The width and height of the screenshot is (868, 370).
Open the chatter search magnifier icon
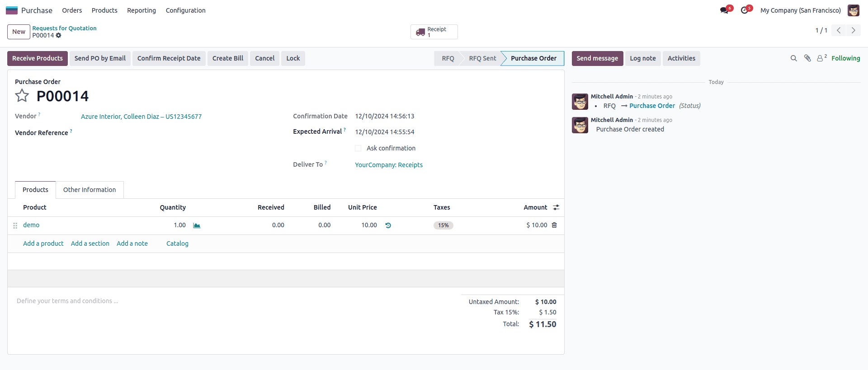pos(793,58)
